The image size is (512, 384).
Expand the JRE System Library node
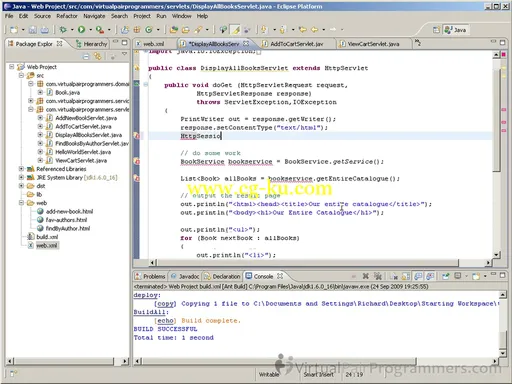[x=21, y=177]
